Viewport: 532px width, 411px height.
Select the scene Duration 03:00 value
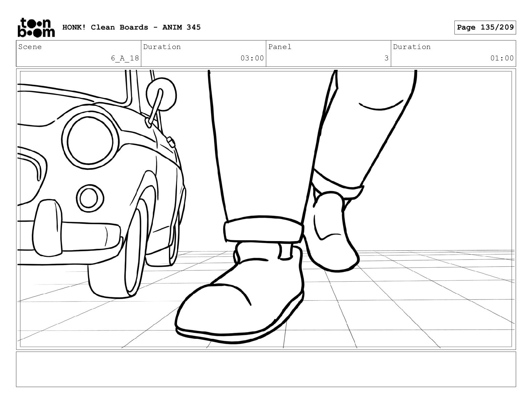pyautogui.click(x=252, y=58)
